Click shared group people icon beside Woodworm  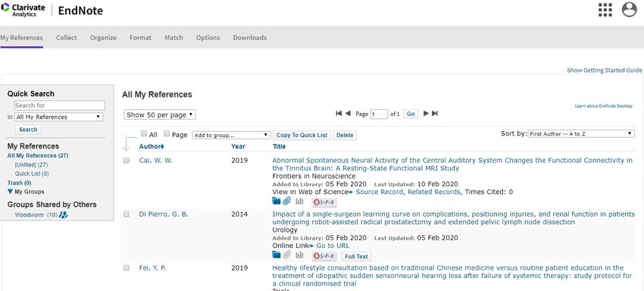click(63, 214)
